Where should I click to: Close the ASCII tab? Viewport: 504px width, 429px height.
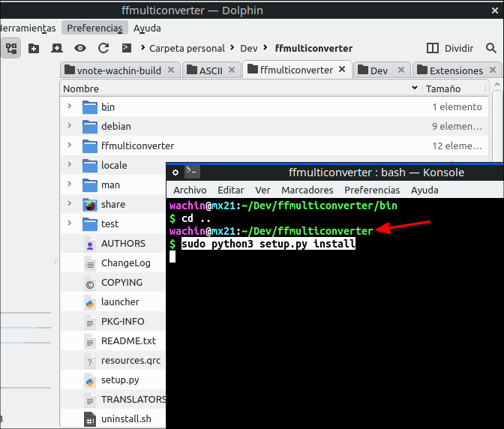(232, 70)
